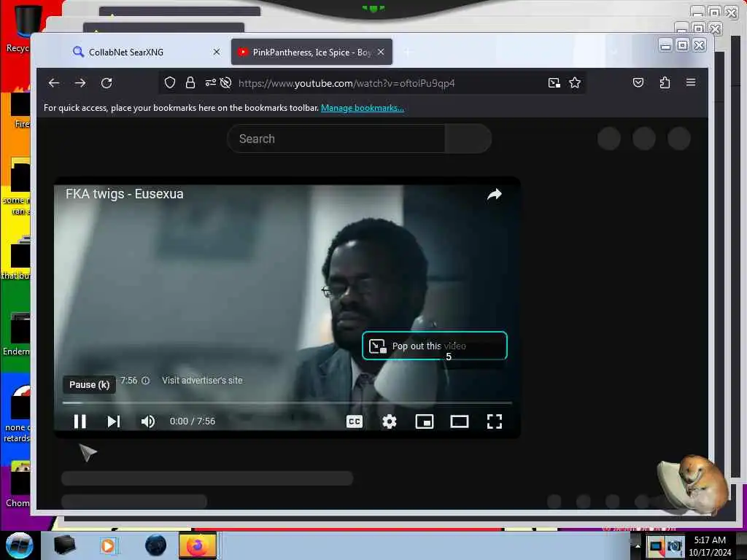Click the picture-in-picture icon in address bar
Screen dimensions: 747x560
pyautogui.click(x=554, y=83)
